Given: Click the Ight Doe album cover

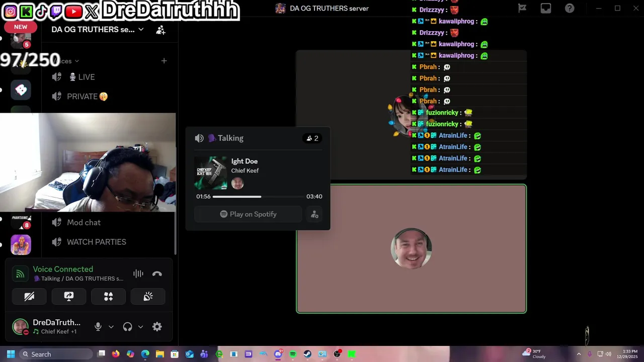Looking at the screenshot, I should (x=211, y=173).
